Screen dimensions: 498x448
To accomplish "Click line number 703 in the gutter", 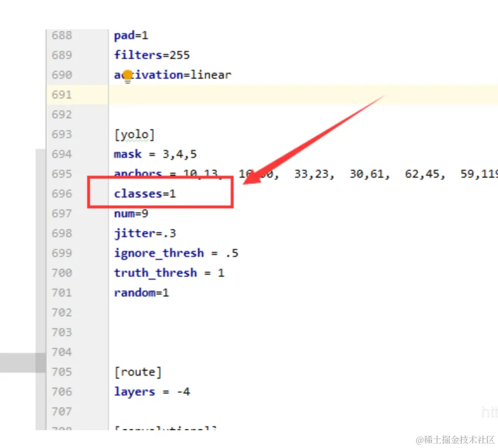I will point(62,333).
